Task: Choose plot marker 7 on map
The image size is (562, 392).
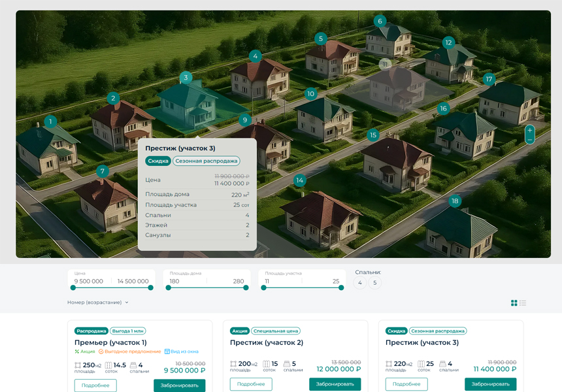Action: pos(103,171)
